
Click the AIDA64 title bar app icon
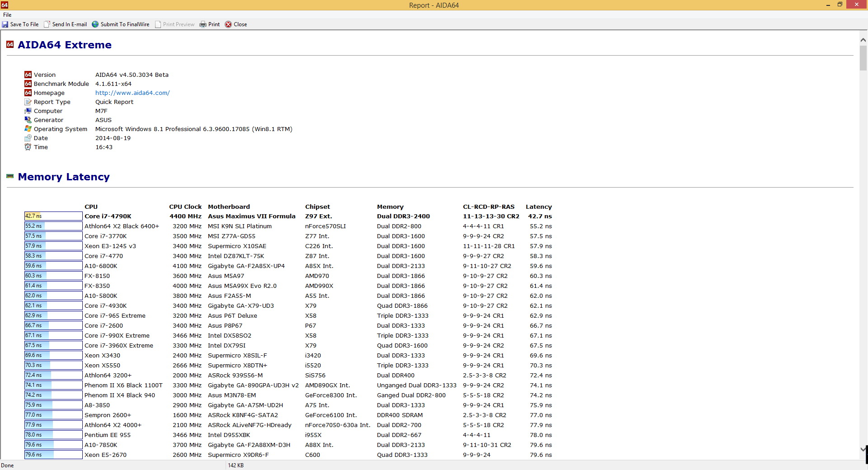pos(5,5)
